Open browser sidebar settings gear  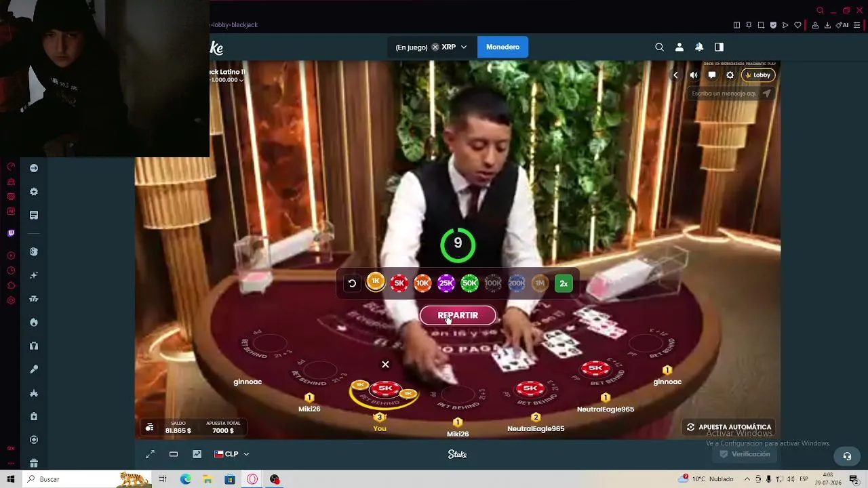(11, 300)
